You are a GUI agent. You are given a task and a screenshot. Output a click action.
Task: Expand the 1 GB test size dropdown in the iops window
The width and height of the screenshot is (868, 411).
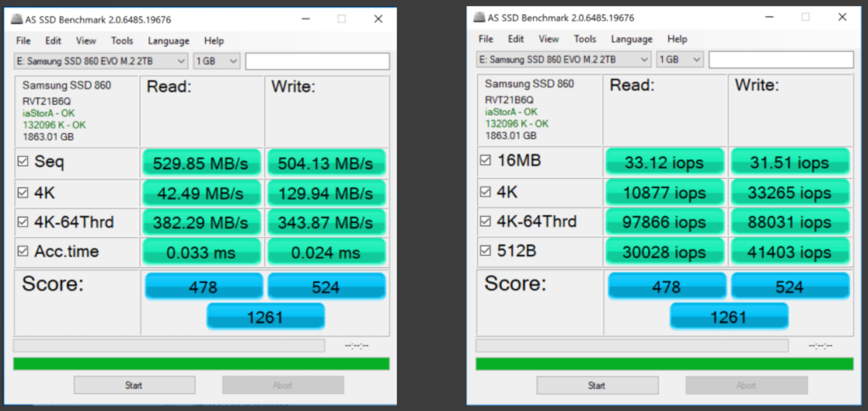(x=681, y=59)
